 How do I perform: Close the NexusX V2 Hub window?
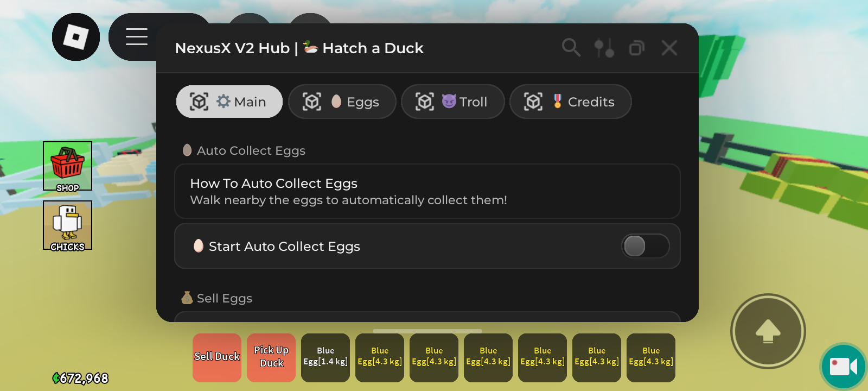(669, 48)
